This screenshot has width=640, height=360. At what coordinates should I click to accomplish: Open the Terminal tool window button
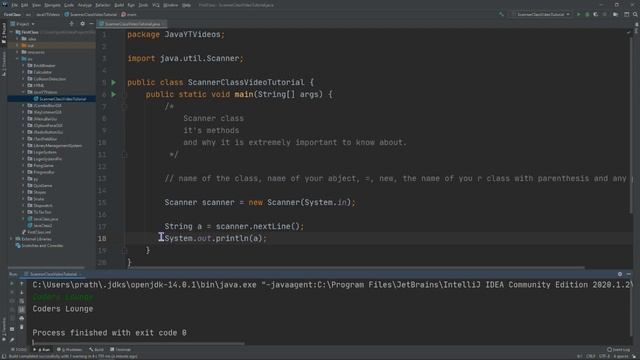tap(120, 349)
